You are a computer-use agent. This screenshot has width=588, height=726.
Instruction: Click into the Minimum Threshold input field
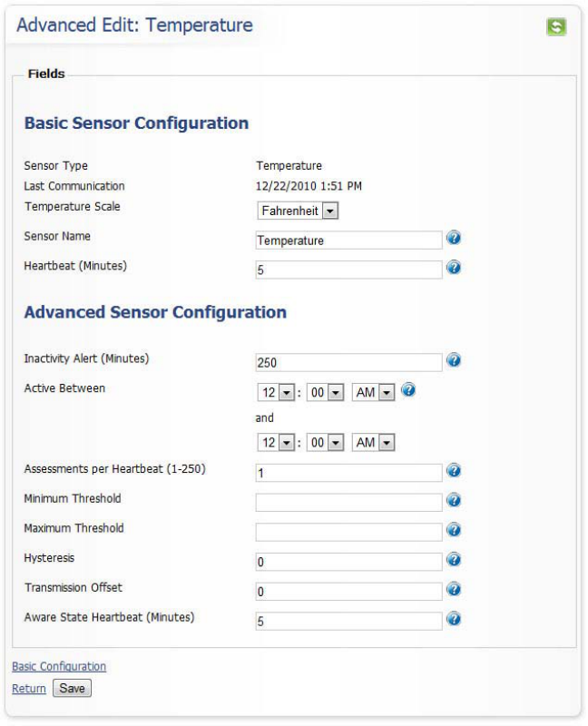tap(348, 503)
